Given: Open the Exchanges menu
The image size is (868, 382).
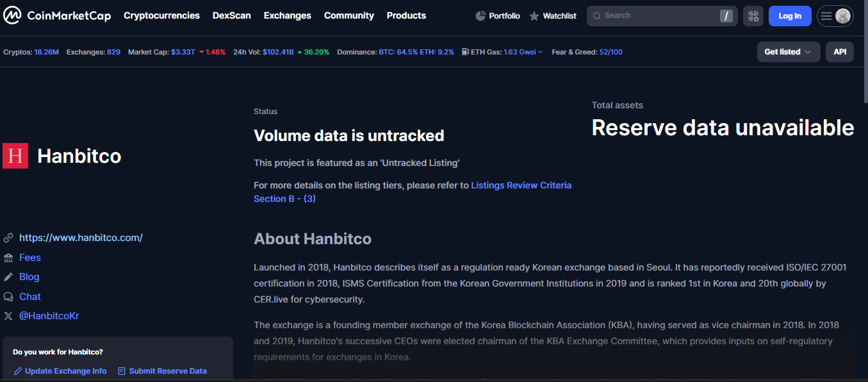Looking at the screenshot, I should (288, 15).
